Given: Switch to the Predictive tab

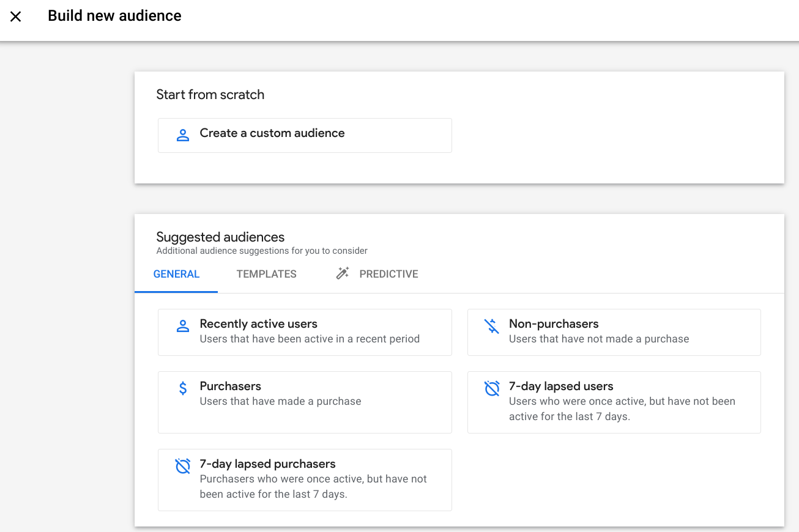Looking at the screenshot, I should coord(388,274).
